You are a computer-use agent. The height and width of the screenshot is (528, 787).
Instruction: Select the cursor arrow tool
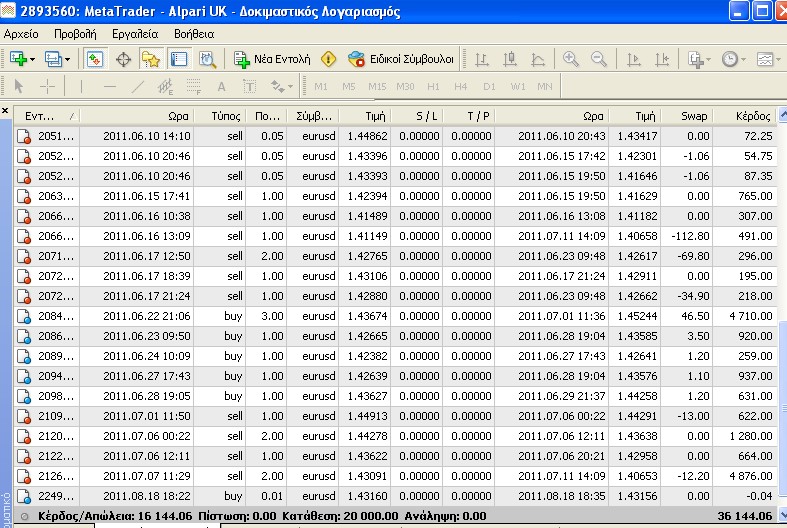click(19, 86)
